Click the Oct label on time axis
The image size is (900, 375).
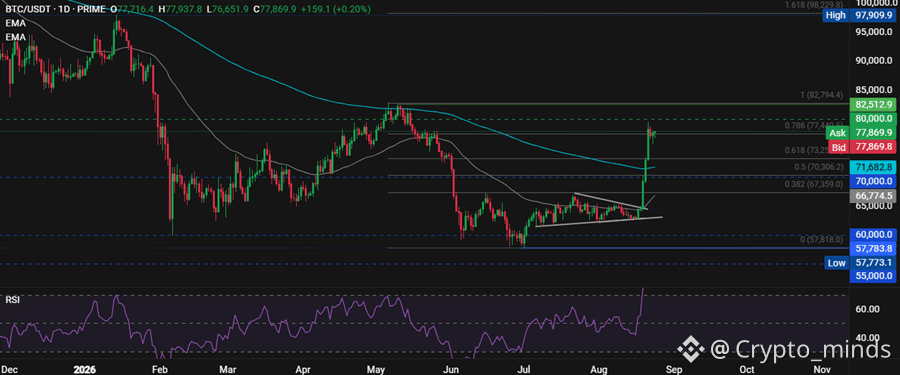[747, 369]
